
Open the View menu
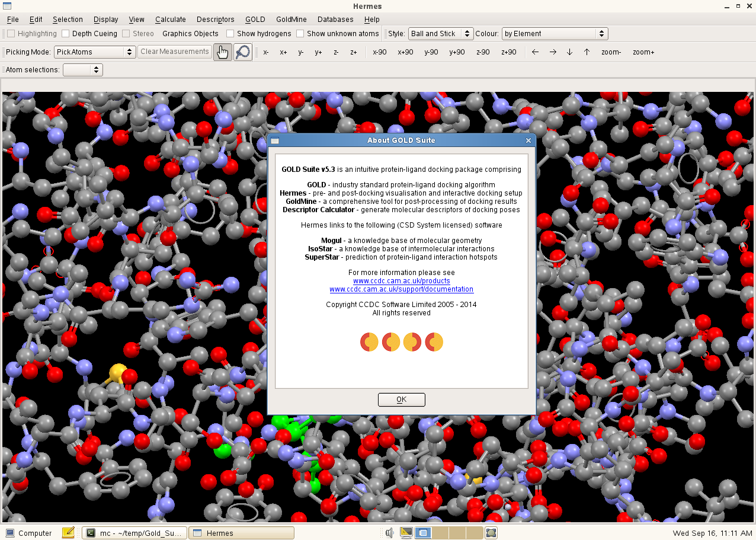tap(136, 20)
